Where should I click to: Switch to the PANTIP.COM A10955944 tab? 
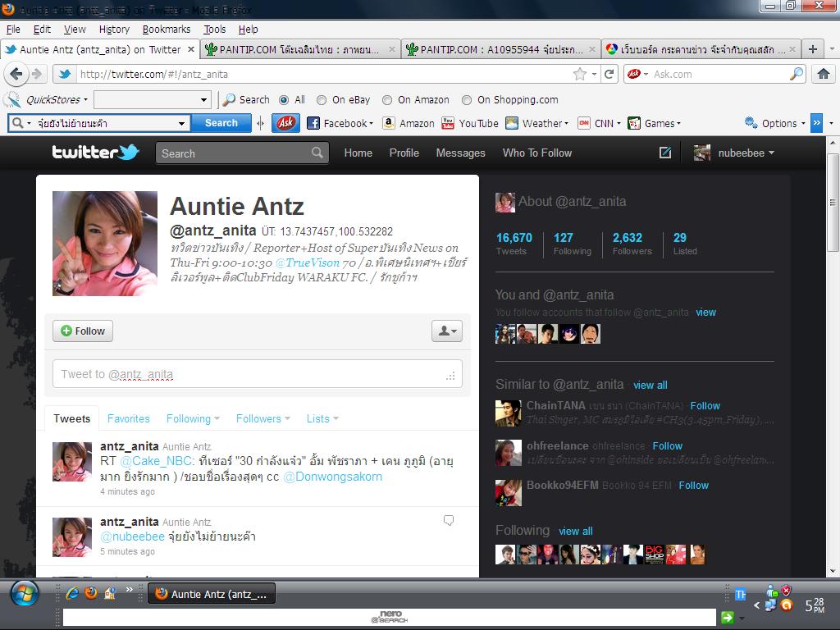(500, 49)
